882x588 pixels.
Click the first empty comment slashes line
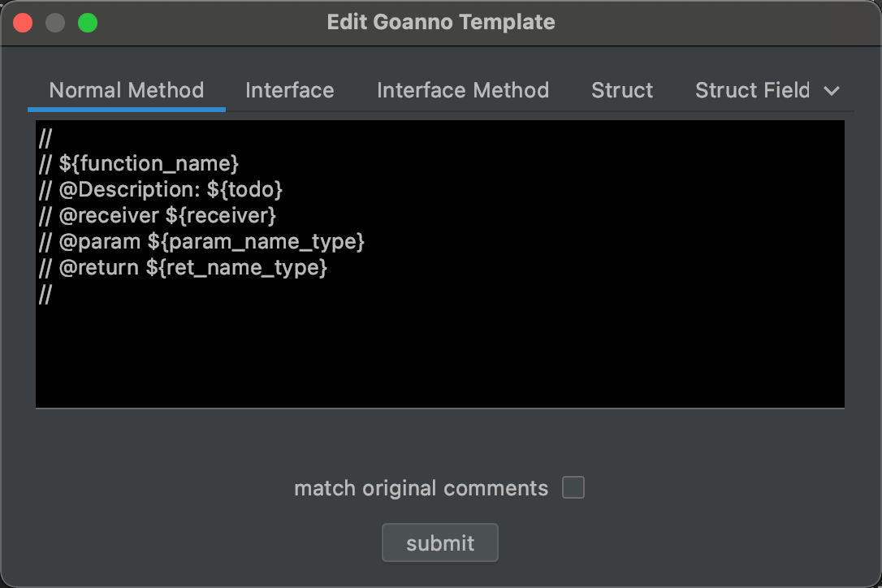click(45, 138)
